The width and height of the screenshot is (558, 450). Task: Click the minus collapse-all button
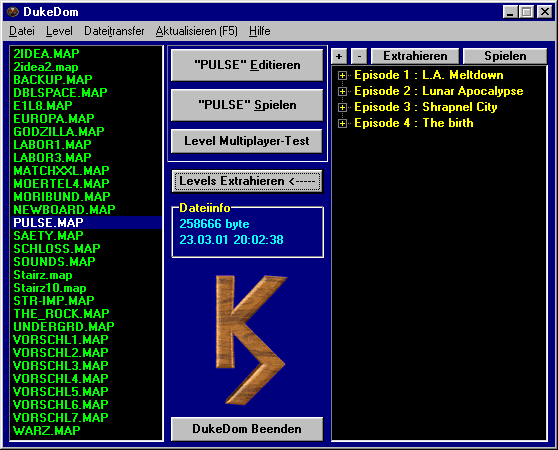pyautogui.click(x=359, y=56)
